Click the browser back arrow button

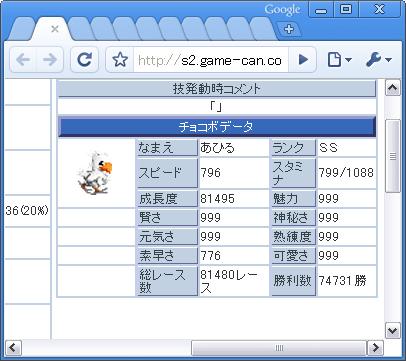tap(23, 60)
